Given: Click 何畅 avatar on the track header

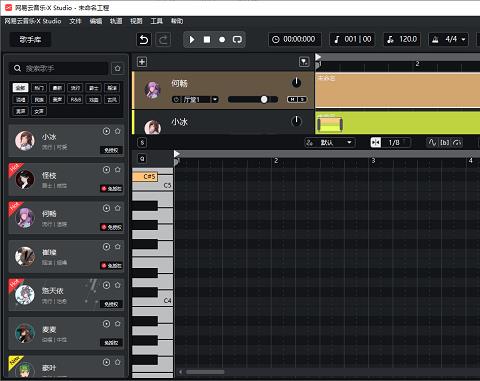Looking at the screenshot, I should click(153, 90).
